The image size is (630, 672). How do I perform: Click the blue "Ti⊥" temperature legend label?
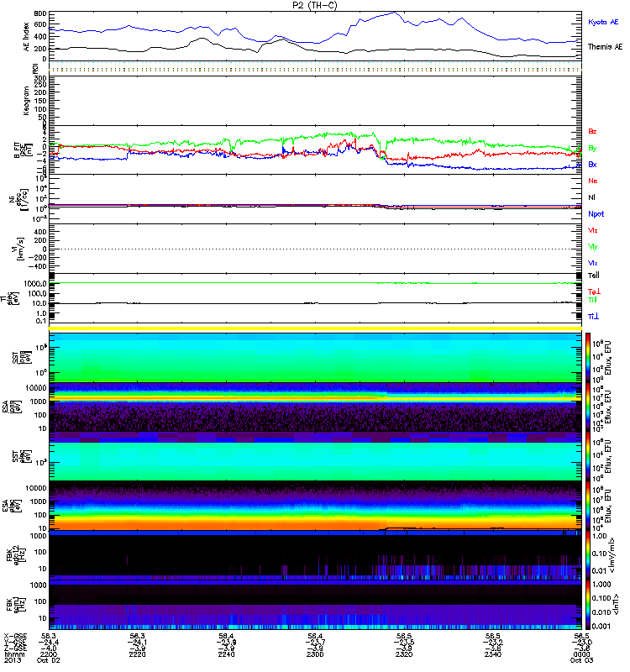(x=593, y=317)
